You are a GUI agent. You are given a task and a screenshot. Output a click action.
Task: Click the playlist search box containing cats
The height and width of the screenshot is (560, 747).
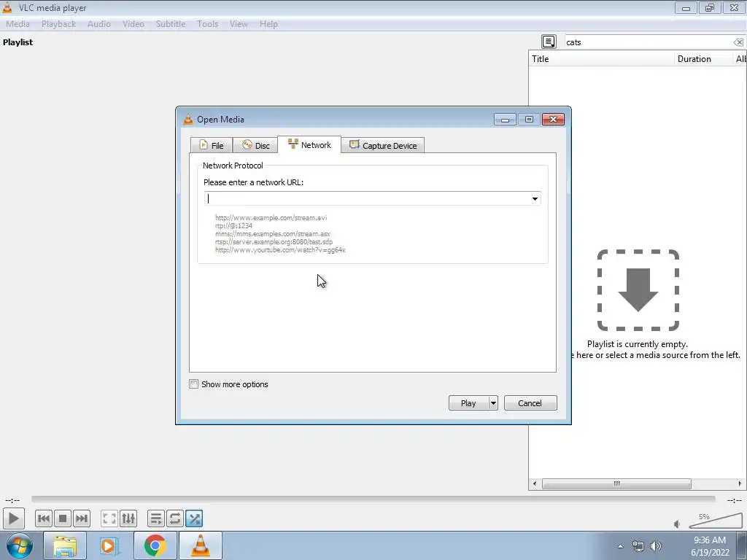tap(648, 42)
